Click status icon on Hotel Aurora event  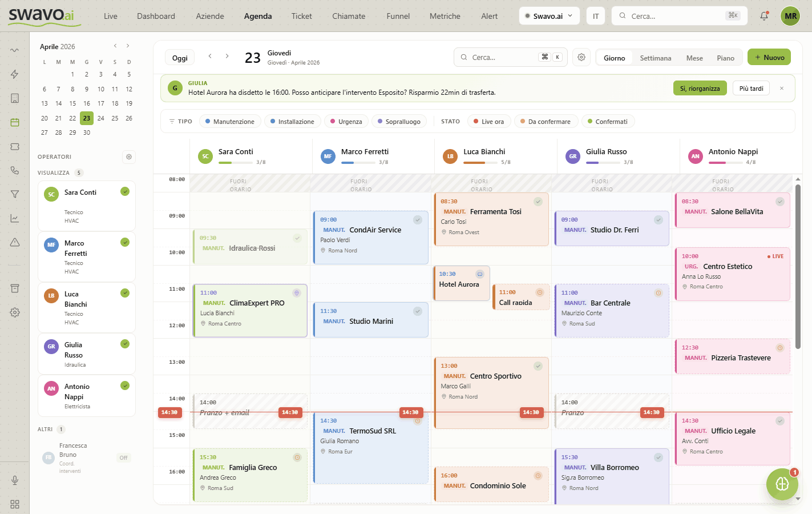(x=480, y=274)
